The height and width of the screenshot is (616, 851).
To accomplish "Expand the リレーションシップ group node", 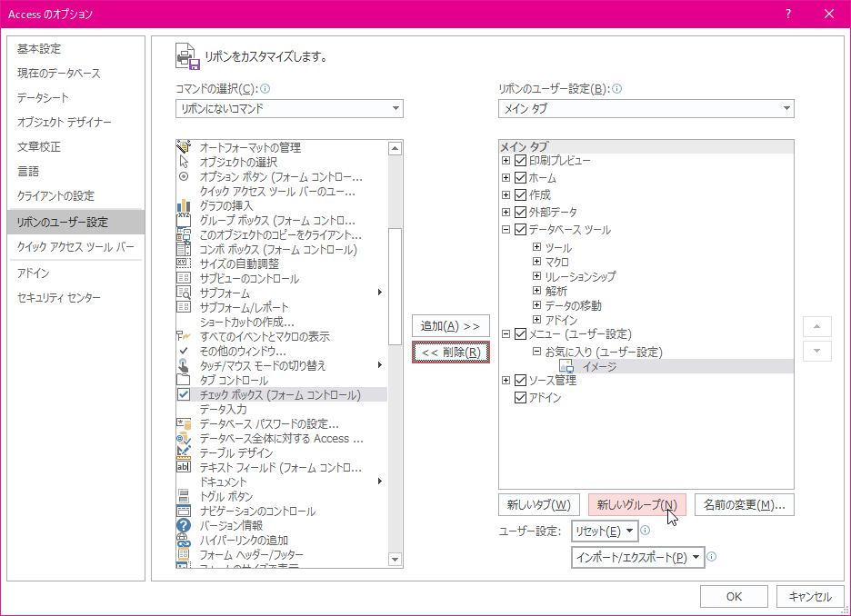I will [x=536, y=275].
